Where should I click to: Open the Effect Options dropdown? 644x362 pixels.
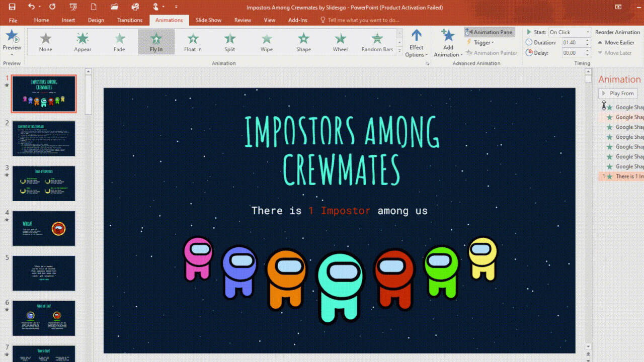[x=417, y=43]
